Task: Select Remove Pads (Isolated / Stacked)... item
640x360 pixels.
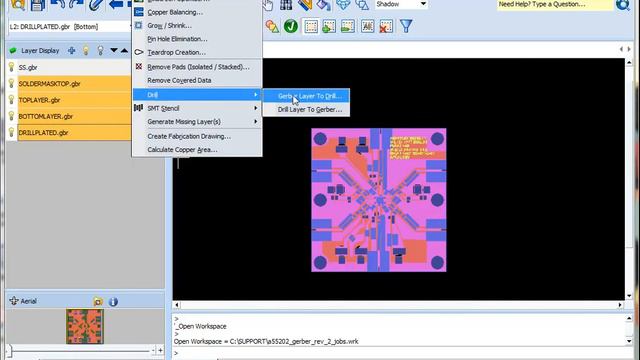Action: click(197, 67)
